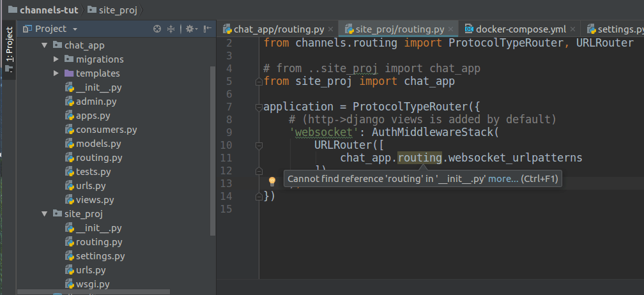
Task: Select the chat_app folder name
Action: tap(84, 45)
